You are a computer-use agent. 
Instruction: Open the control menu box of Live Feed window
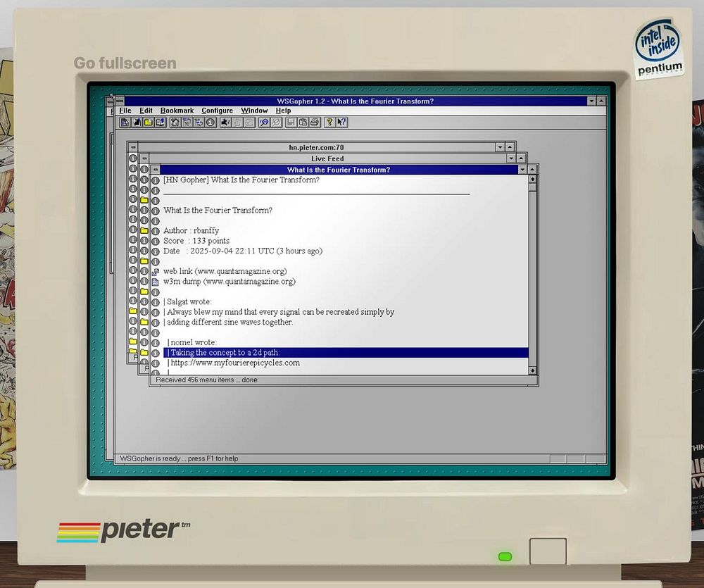[144, 158]
